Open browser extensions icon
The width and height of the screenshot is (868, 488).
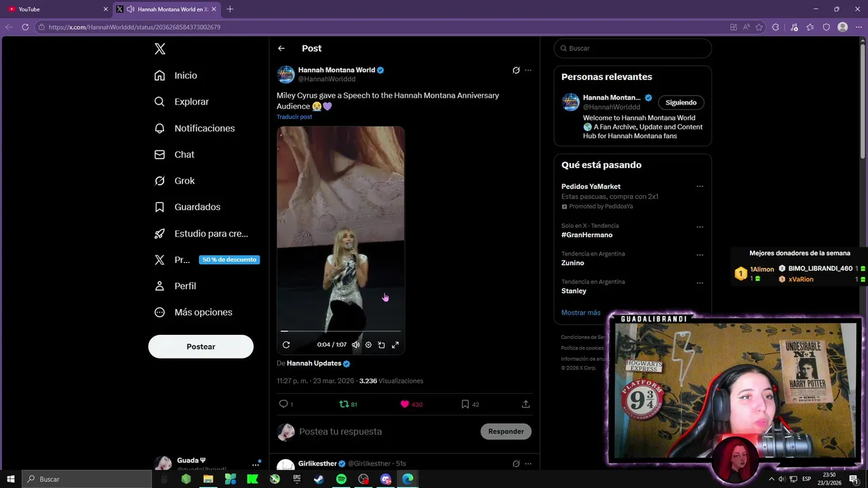click(776, 27)
